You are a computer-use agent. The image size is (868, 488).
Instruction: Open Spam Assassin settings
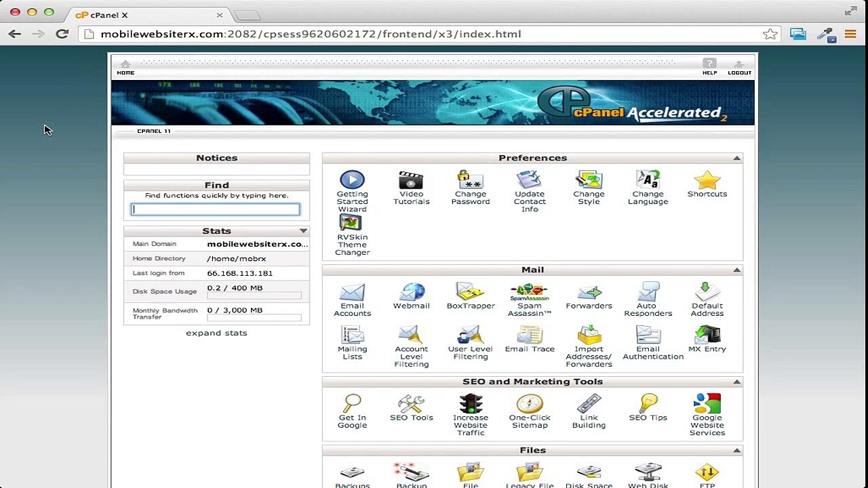click(x=530, y=300)
